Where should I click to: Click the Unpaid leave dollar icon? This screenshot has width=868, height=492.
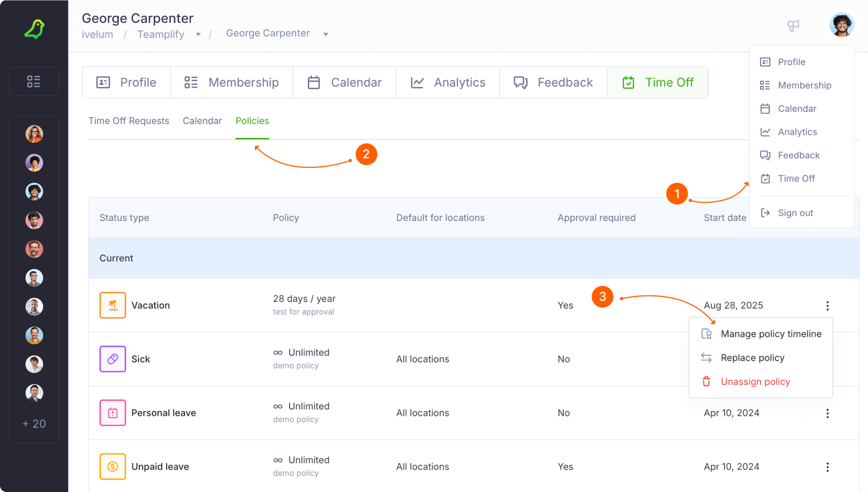point(113,466)
